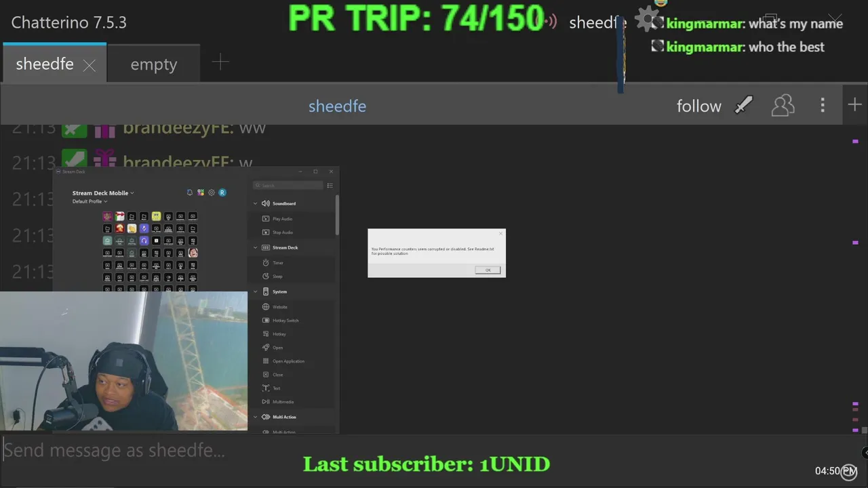Focus the Stream Deck action search field
Image resolution: width=868 pixels, height=488 pixels.
(x=288, y=186)
